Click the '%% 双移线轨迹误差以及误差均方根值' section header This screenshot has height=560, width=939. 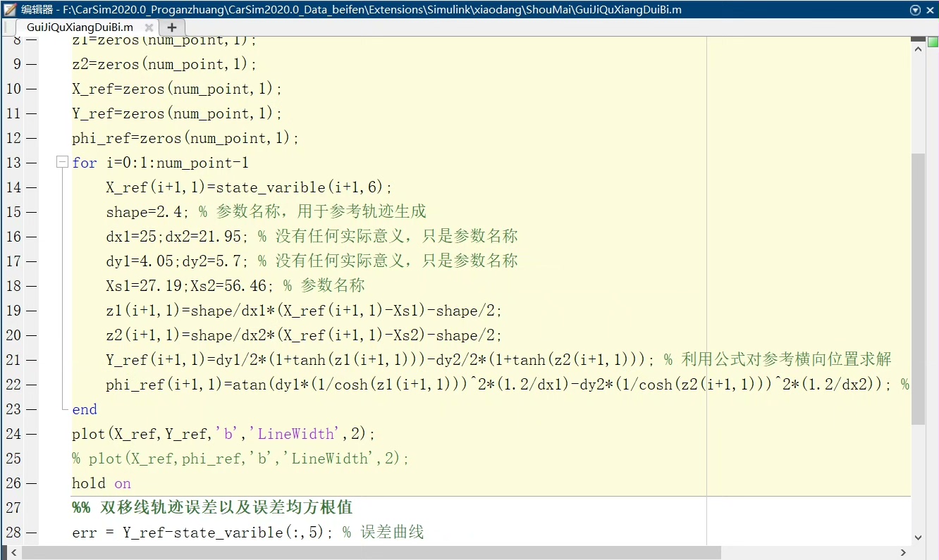point(212,508)
